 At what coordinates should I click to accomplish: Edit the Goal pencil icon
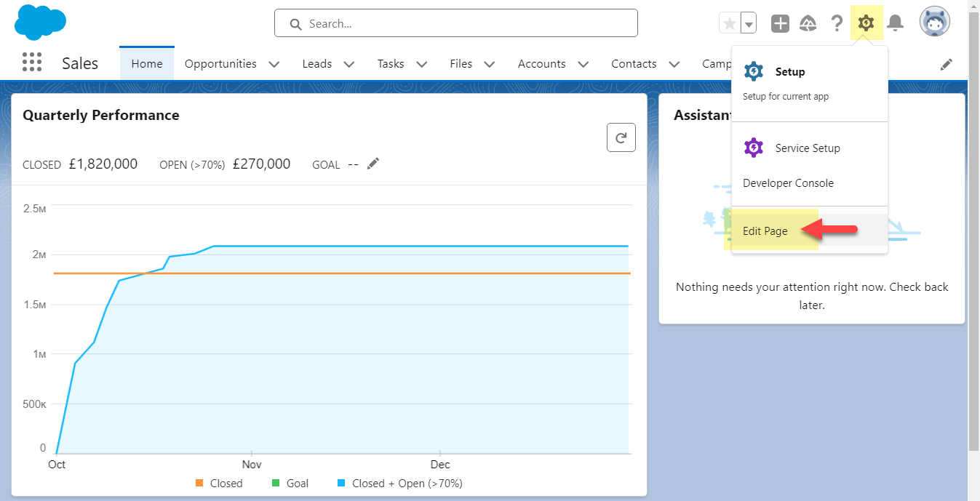pyautogui.click(x=373, y=164)
